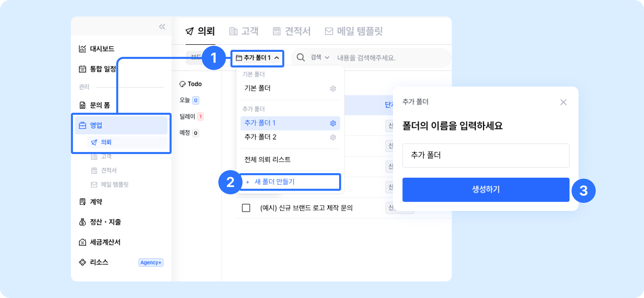Open 세금계산서 in the sidebar
This screenshot has width=644, height=298.
coord(100,242)
